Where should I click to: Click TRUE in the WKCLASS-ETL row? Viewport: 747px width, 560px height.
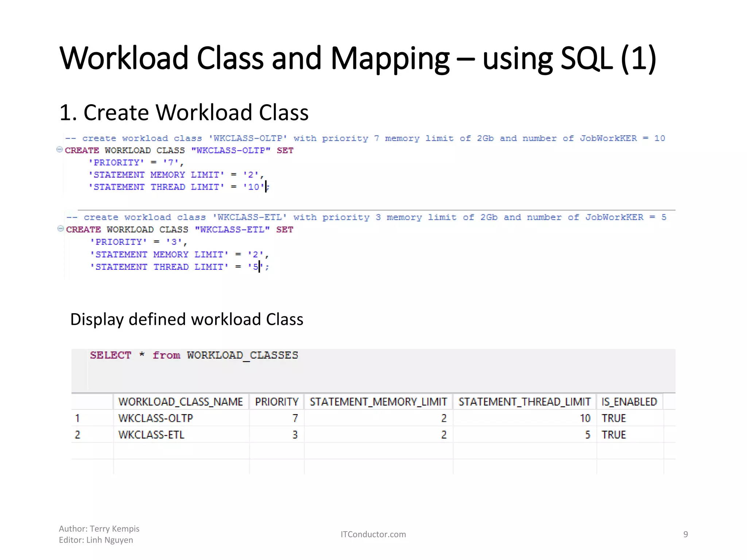[630, 435]
